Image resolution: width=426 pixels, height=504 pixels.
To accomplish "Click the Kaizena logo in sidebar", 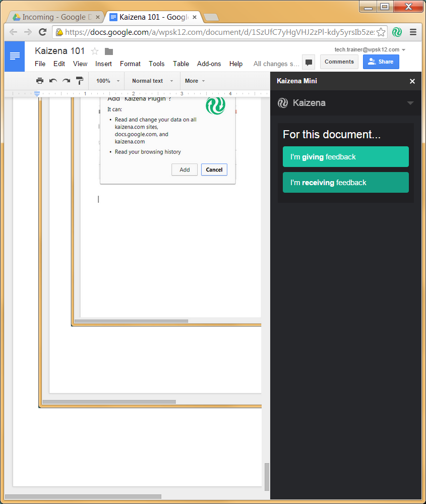I will 283,103.
